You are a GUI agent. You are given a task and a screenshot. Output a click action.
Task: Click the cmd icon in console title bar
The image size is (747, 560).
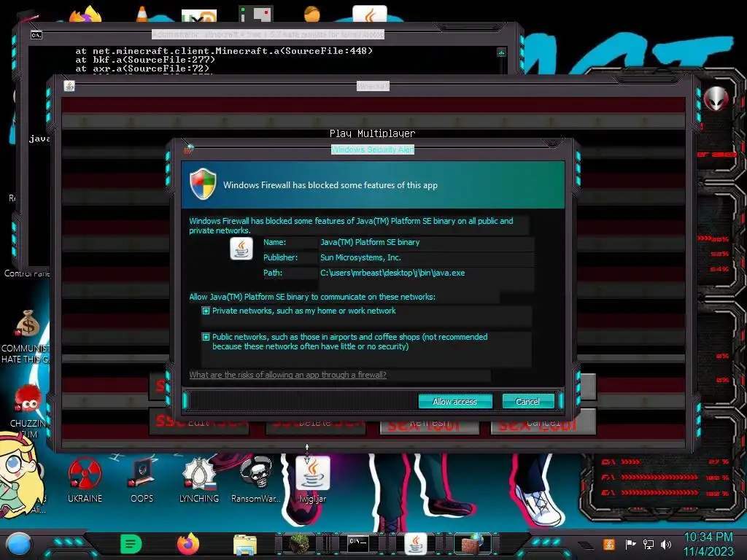(36, 35)
